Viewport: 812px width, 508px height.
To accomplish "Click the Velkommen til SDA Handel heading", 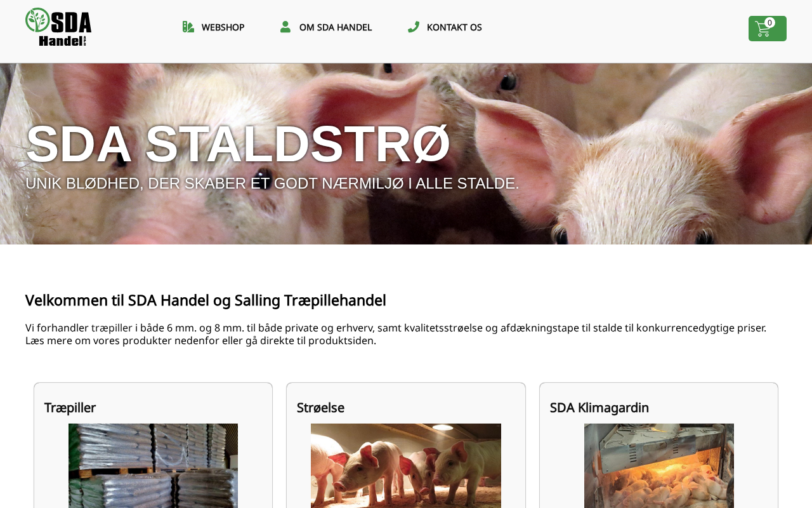I will (206, 300).
